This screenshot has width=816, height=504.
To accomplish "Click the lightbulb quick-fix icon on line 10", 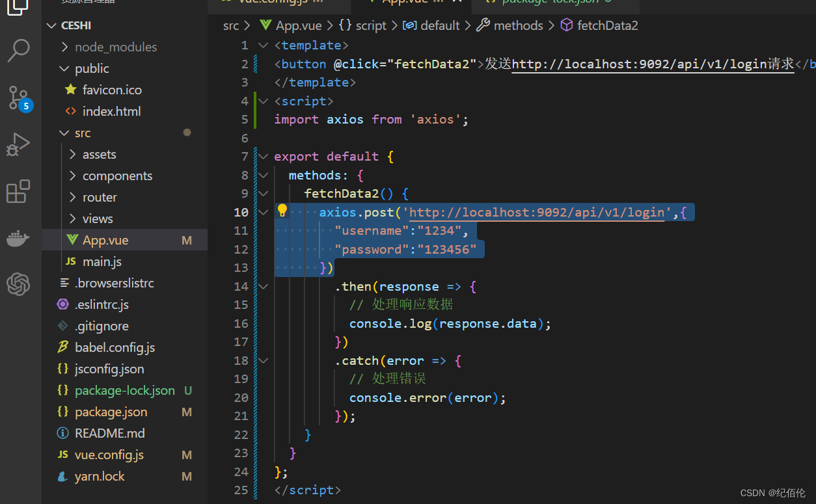I will 282,211.
